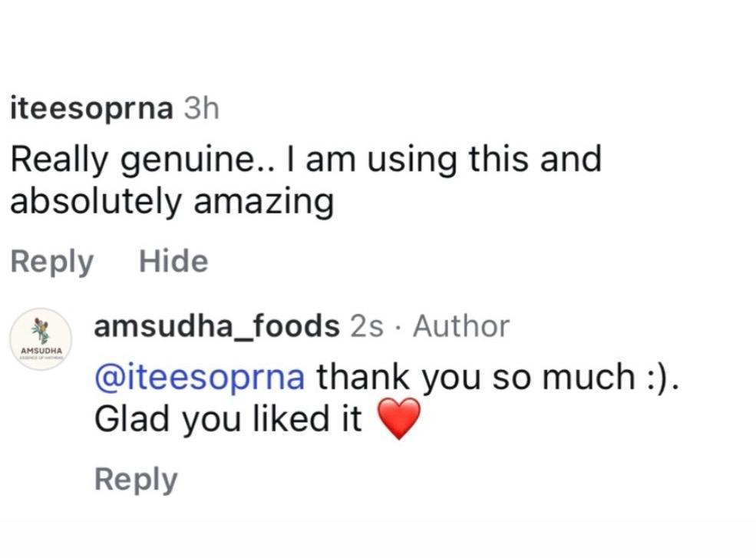Open iteesoprna's profile from comment username
Screen dimensions: 756x558
click(91, 109)
